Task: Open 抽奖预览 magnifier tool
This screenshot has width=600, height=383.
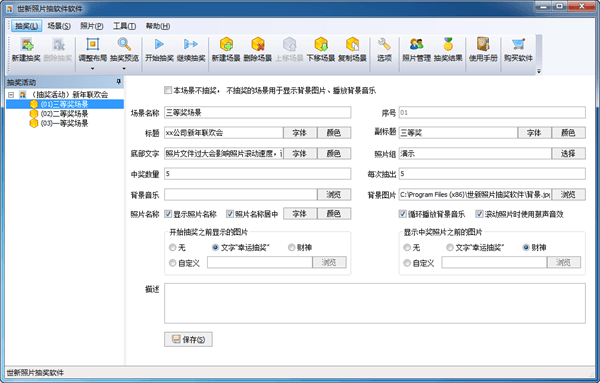Action: click(124, 50)
